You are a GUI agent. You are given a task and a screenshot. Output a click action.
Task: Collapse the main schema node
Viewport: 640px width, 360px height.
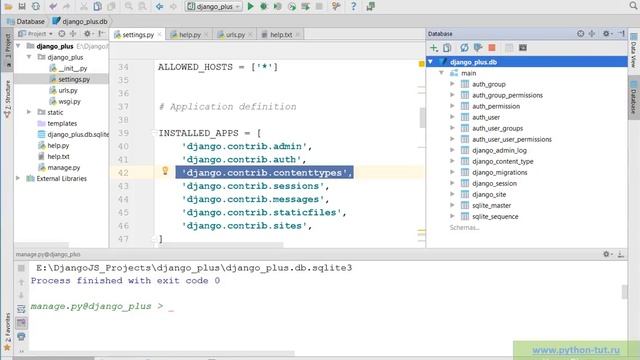coord(441,73)
